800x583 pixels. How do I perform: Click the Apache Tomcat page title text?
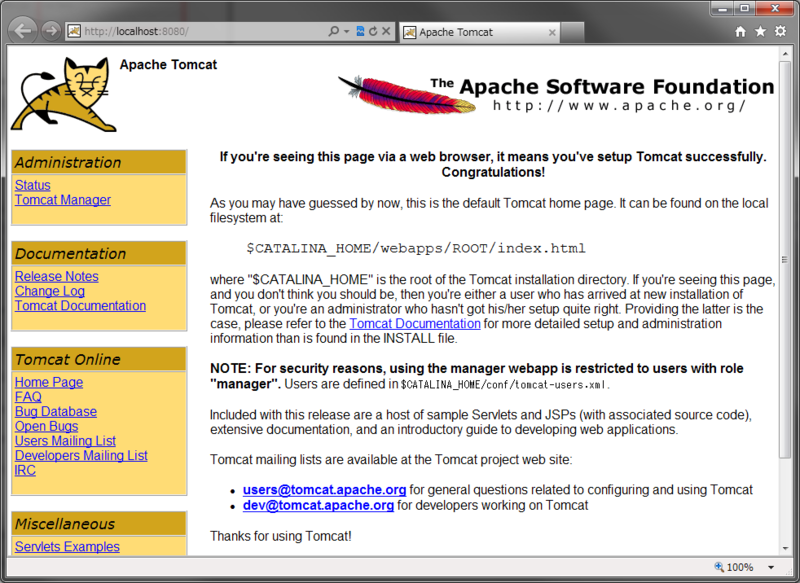168,65
